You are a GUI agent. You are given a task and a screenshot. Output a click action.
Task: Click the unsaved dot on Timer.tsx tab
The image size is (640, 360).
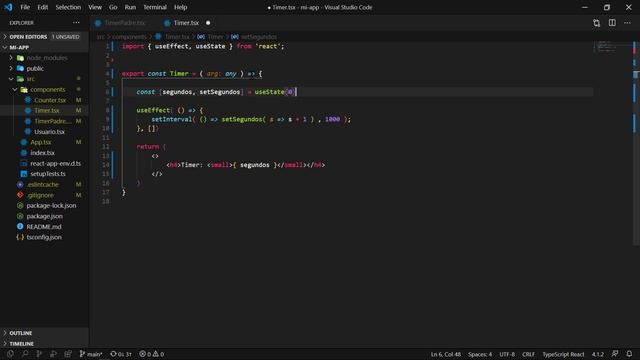click(x=208, y=23)
